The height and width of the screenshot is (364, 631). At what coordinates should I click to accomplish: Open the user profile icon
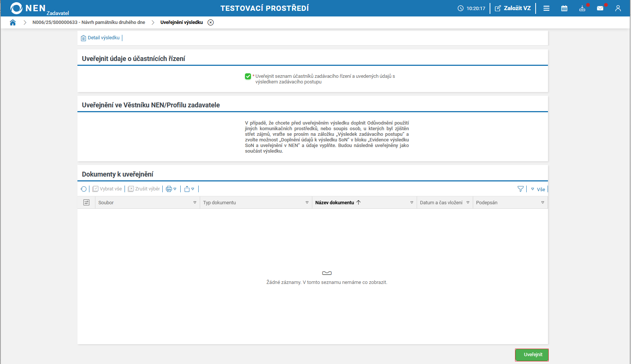click(x=618, y=8)
